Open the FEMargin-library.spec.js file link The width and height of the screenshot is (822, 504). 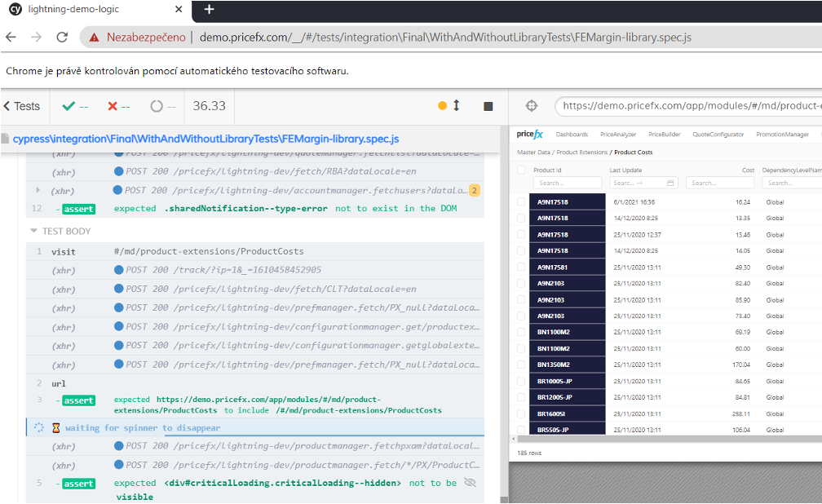tap(205, 139)
